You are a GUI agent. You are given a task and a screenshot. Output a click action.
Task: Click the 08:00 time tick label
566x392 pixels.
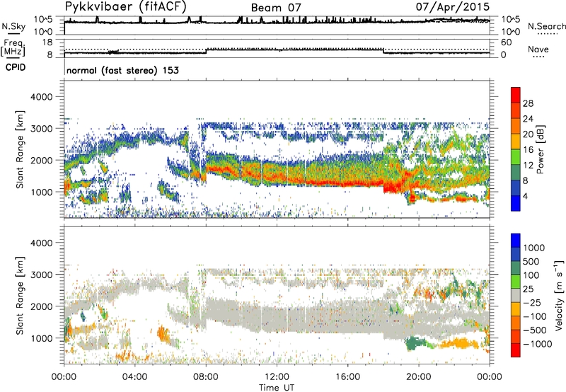(x=206, y=377)
